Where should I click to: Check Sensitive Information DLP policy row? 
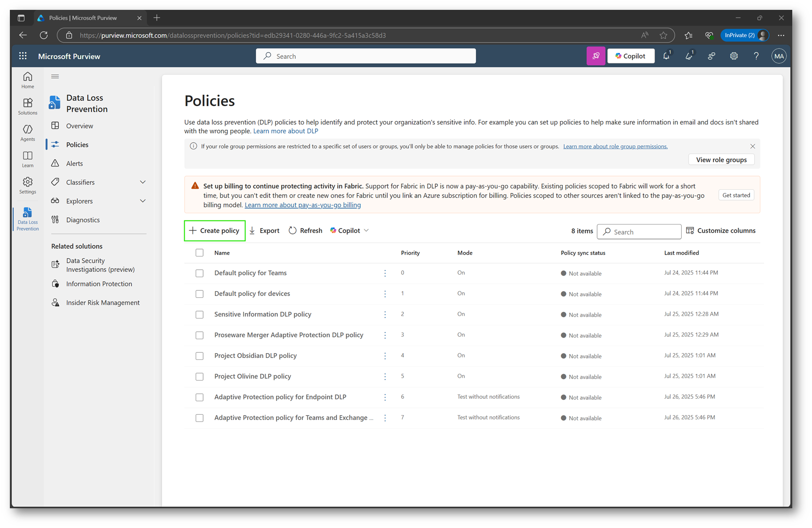(x=199, y=315)
